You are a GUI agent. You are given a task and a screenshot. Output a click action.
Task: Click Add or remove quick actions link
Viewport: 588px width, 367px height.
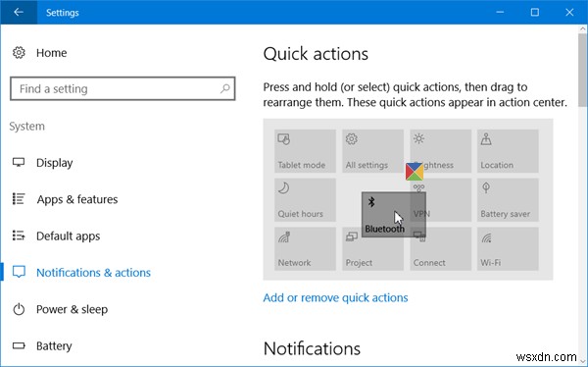[335, 297]
